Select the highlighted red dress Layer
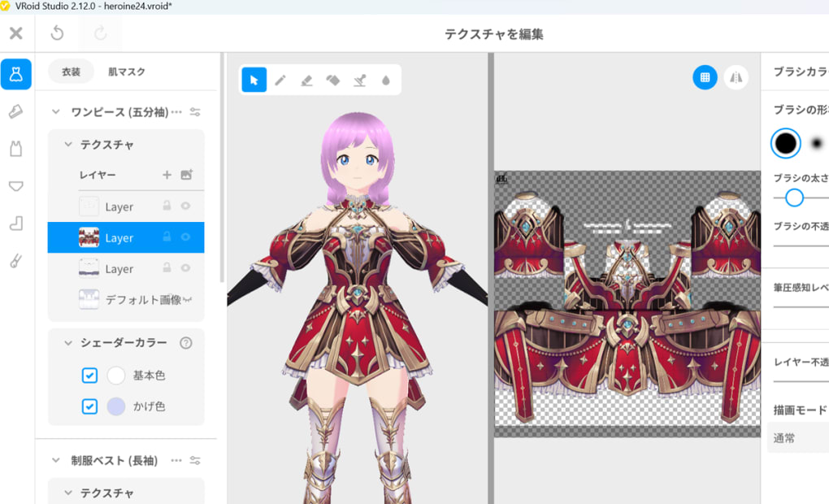Screen dimensions: 829x504 tap(126, 237)
